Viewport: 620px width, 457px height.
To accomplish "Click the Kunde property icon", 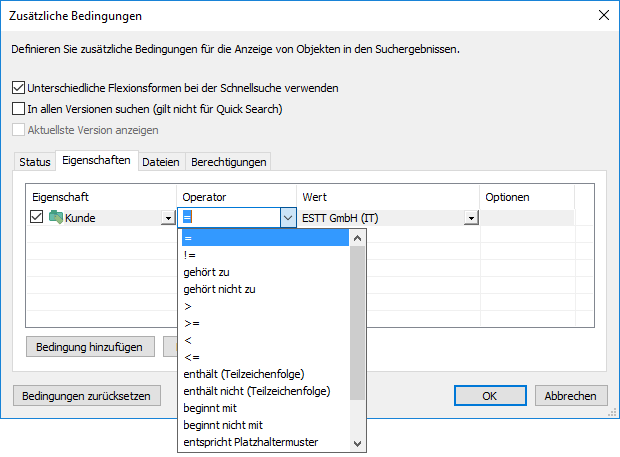I will point(56,218).
